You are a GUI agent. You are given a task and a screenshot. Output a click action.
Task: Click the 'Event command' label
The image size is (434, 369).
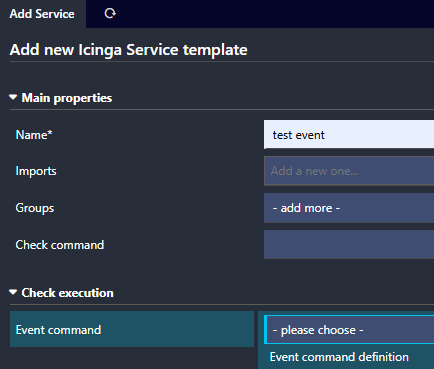pos(58,330)
